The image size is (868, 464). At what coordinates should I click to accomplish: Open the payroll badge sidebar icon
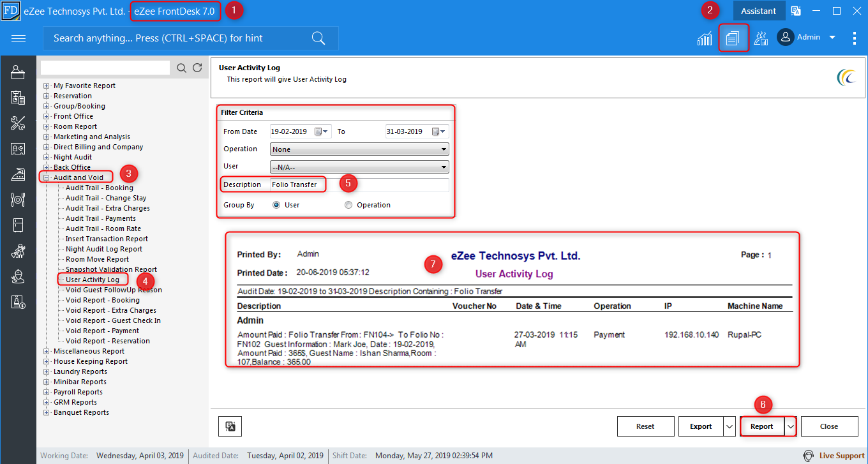(18, 302)
